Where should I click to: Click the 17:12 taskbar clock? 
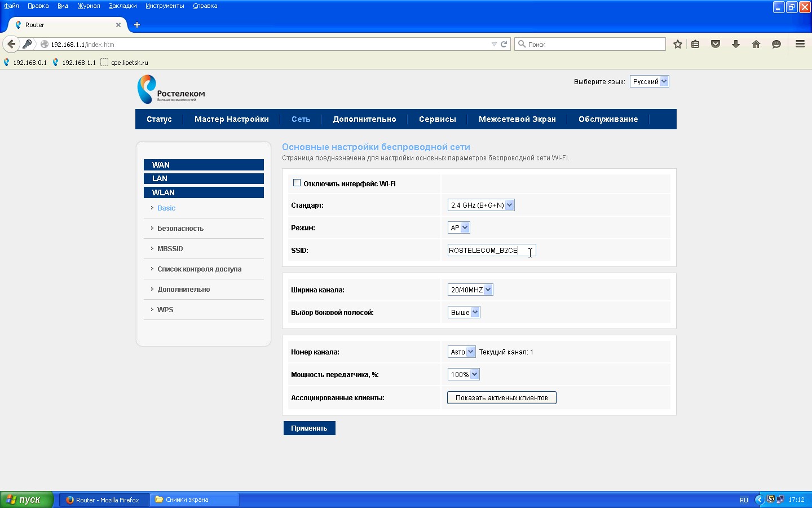[796, 500]
